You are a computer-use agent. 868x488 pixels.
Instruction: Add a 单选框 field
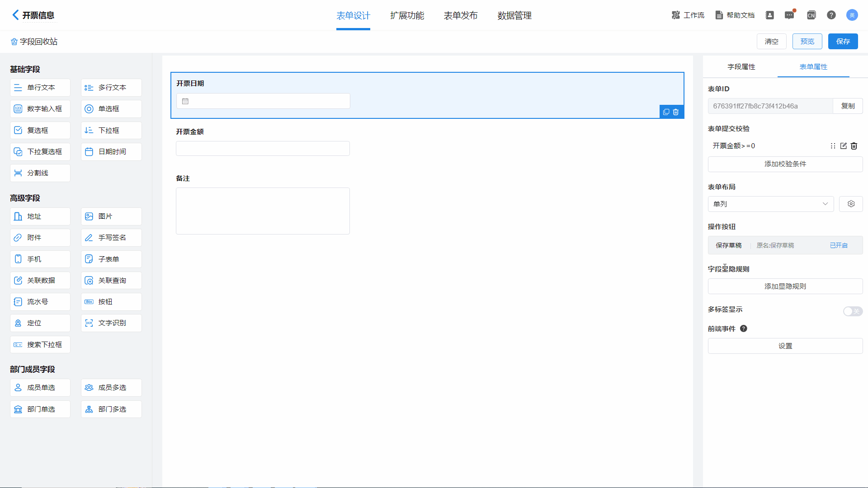[111, 109]
